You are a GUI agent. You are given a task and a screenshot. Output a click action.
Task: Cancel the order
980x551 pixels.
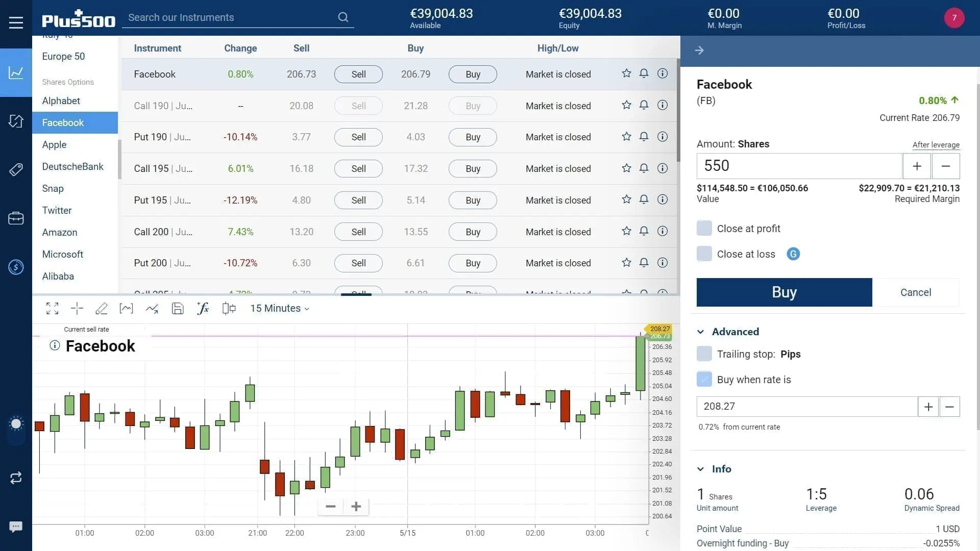pyautogui.click(x=916, y=292)
